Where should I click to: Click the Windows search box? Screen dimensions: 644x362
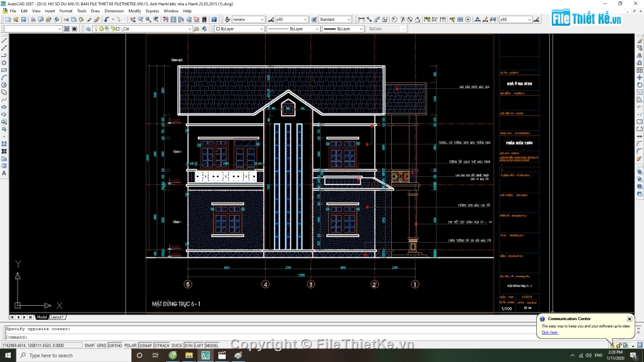(x=74, y=355)
